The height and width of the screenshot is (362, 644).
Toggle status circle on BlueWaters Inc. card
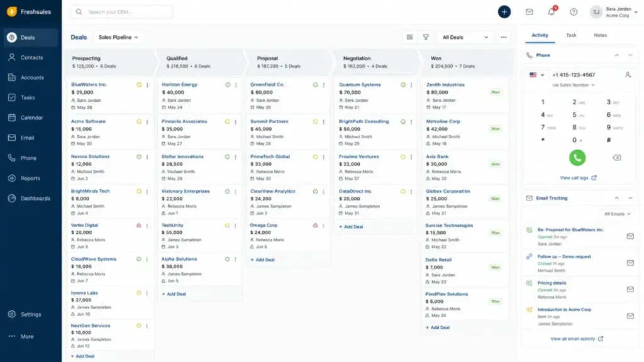[x=139, y=85]
